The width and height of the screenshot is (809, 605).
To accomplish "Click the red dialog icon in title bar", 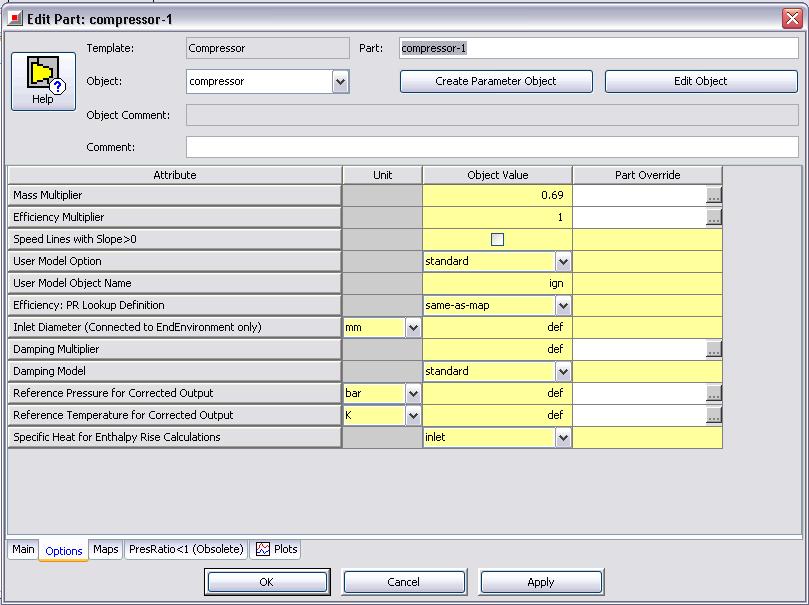I will point(15,19).
